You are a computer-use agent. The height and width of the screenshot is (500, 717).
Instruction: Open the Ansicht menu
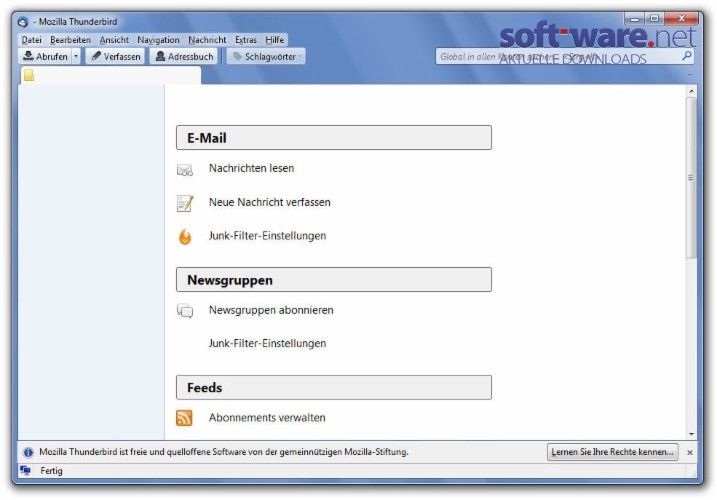click(114, 40)
